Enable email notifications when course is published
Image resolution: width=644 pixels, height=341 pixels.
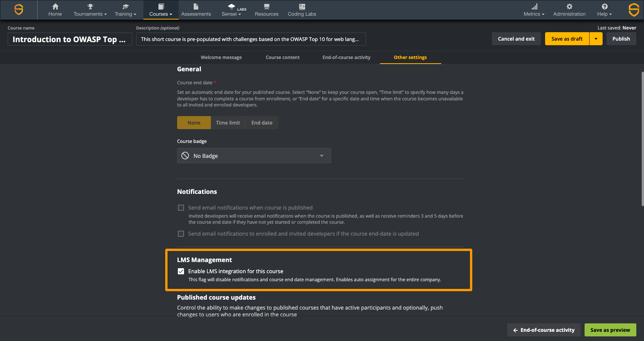point(181,208)
